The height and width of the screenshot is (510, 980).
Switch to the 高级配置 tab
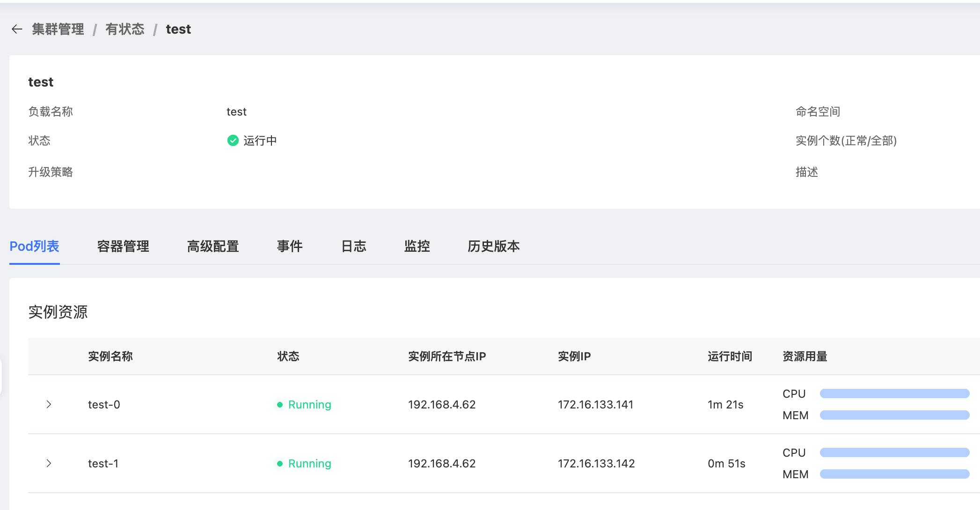213,246
